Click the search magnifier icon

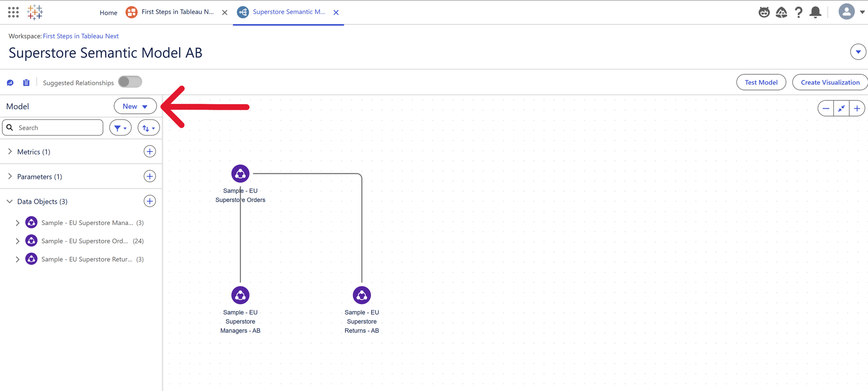(10, 128)
